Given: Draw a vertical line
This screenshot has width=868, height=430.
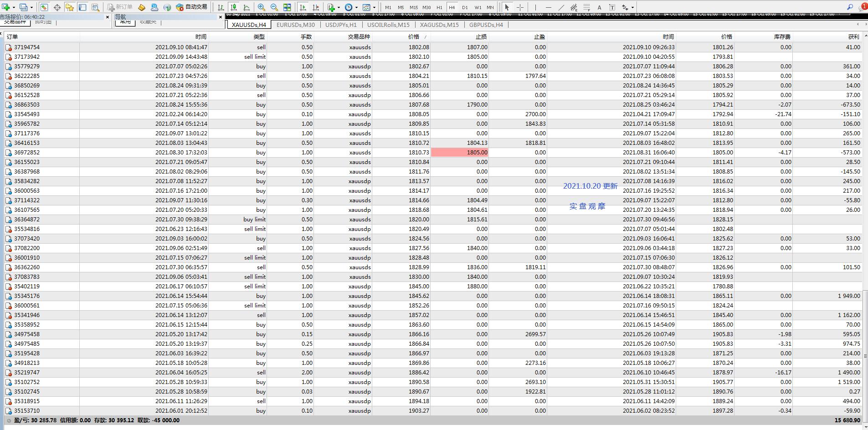Looking at the screenshot, I should pos(535,7).
